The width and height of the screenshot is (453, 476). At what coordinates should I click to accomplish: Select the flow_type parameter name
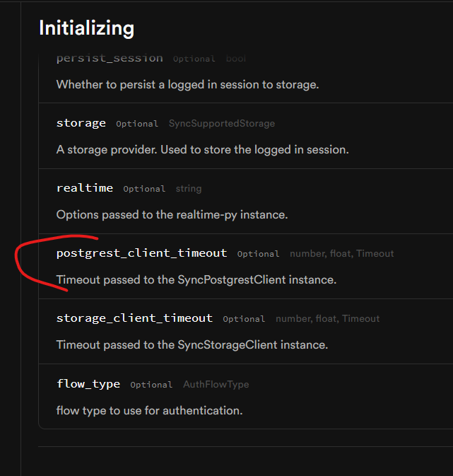(88, 384)
